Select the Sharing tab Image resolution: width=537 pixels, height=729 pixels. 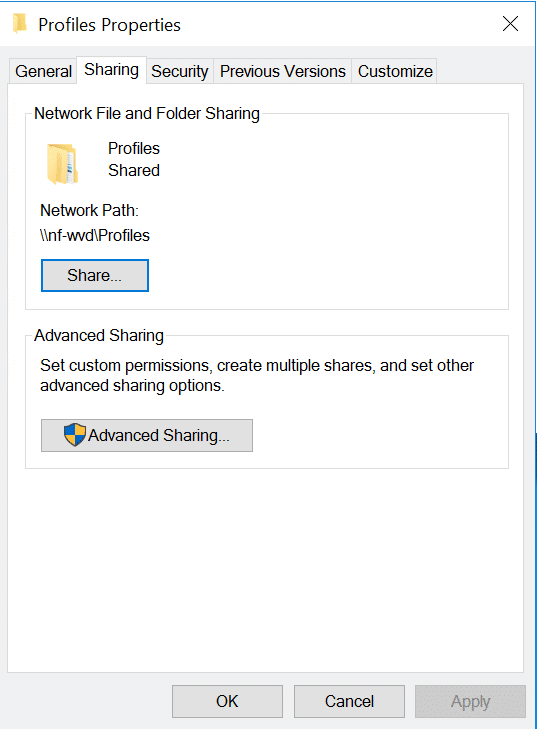[112, 70]
